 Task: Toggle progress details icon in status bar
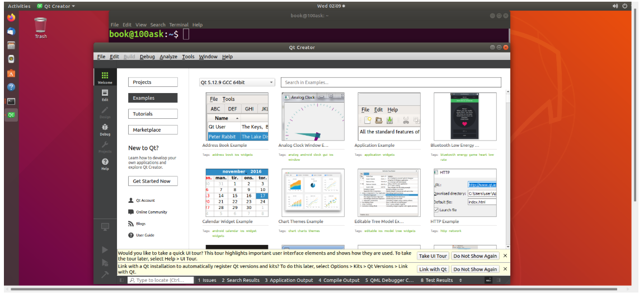(489, 280)
